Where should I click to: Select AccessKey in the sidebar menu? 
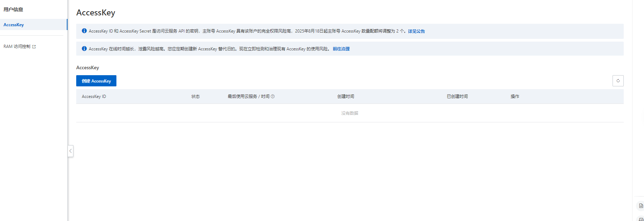[34, 24]
